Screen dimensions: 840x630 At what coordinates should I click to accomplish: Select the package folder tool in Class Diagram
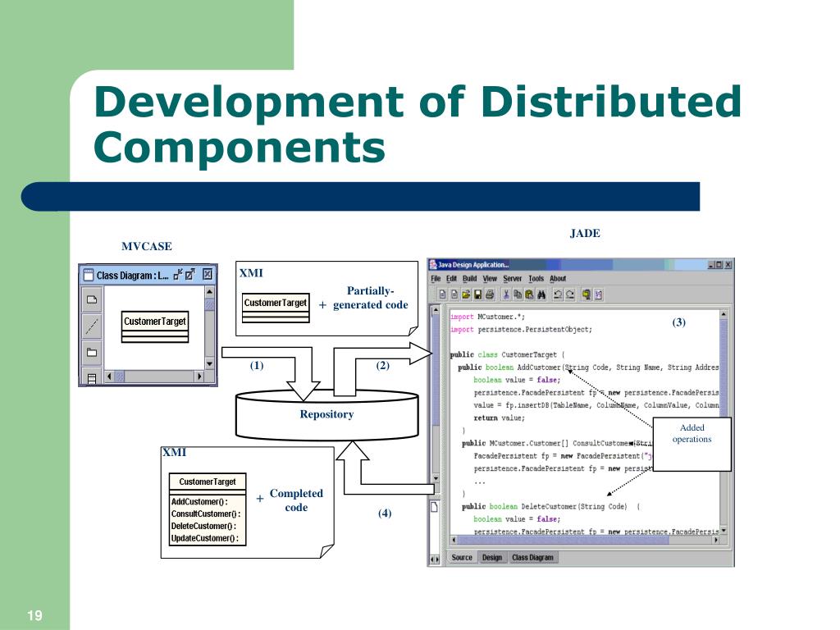pyautogui.click(x=92, y=352)
